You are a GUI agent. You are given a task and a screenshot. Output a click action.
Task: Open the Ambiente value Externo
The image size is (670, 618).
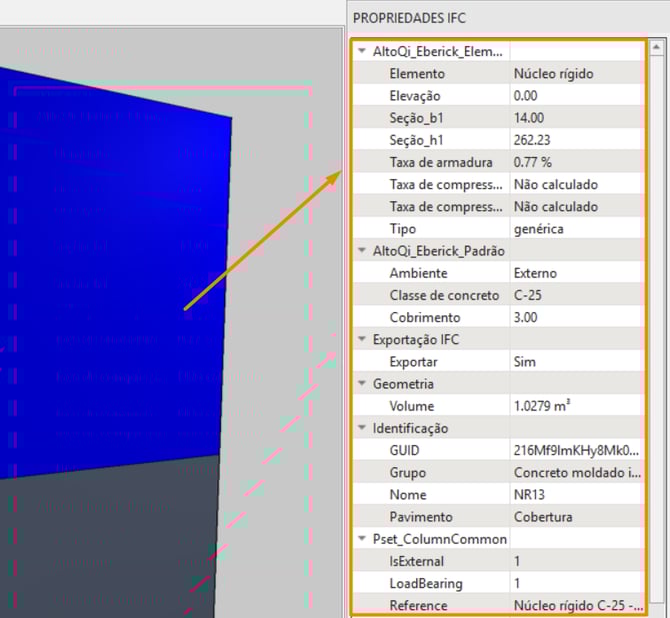[x=575, y=273]
